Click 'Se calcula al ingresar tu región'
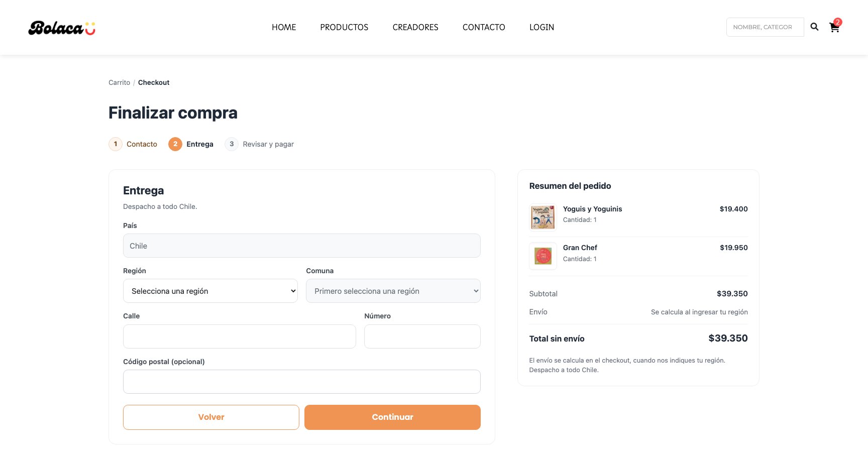The height and width of the screenshot is (452, 868). (x=699, y=312)
